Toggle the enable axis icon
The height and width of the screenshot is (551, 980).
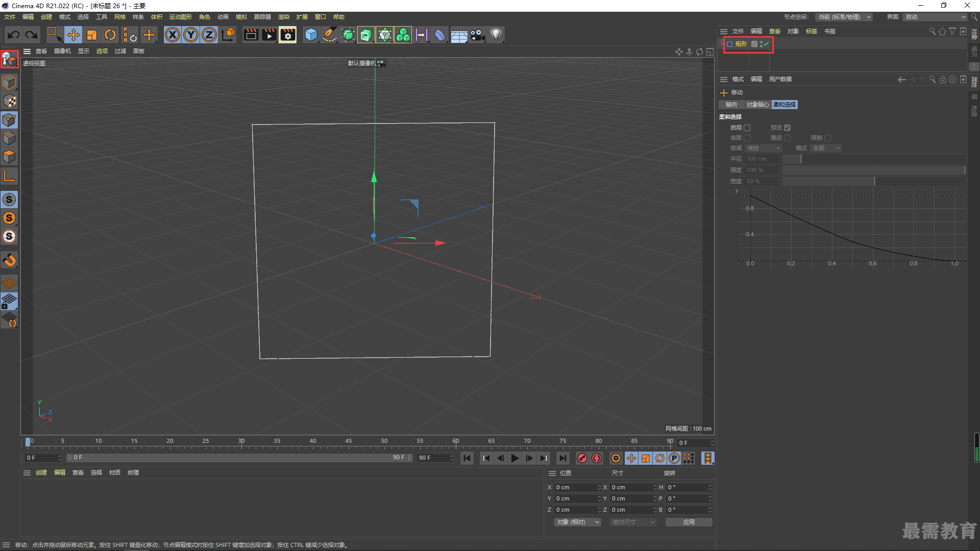click(10, 177)
